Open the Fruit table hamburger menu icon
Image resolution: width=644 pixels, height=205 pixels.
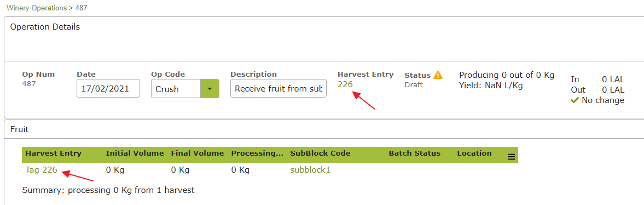tap(512, 156)
